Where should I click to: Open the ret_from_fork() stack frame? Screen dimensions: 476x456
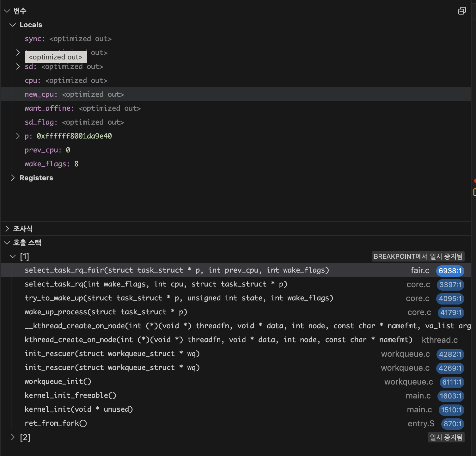[x=236, y=423]
